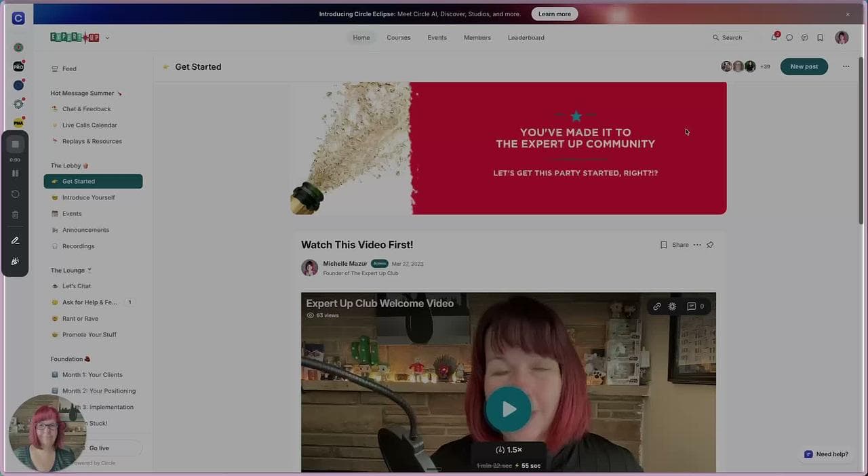Open the Need help? chat widget
The width and height of the screenshot is (868, 476).
[826, 454]
